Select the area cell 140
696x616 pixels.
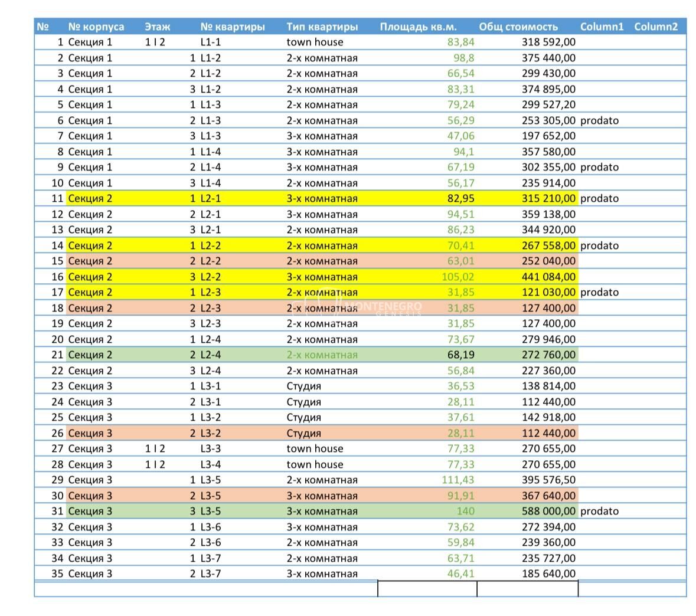click(x=465, y=511)
